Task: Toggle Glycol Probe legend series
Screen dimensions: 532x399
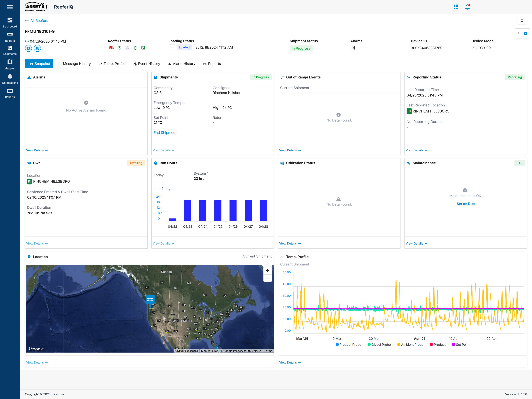Action: click(379, 345)
